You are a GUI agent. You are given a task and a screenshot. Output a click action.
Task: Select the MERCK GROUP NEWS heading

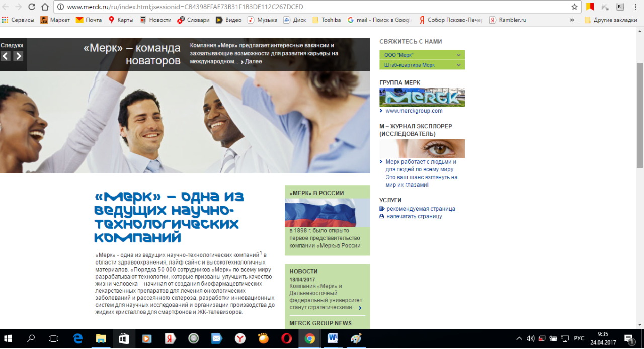pos(320,323)
